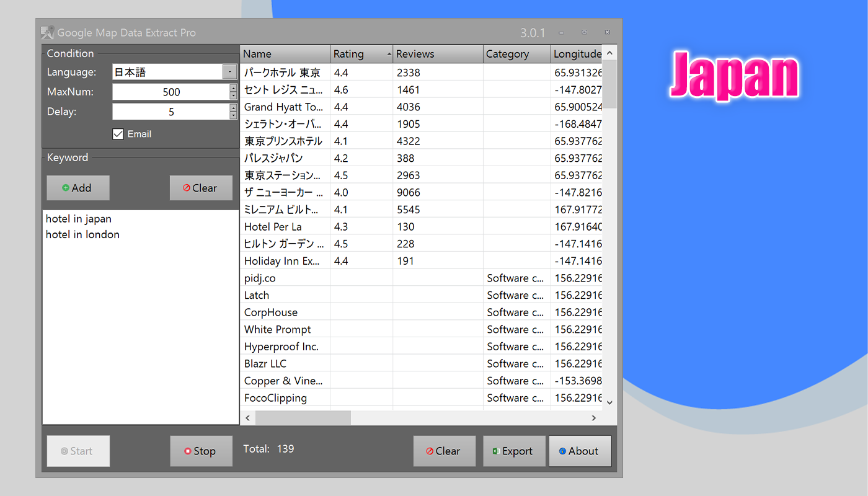Open the Language dropdown showing 日本語

(229, 72)
